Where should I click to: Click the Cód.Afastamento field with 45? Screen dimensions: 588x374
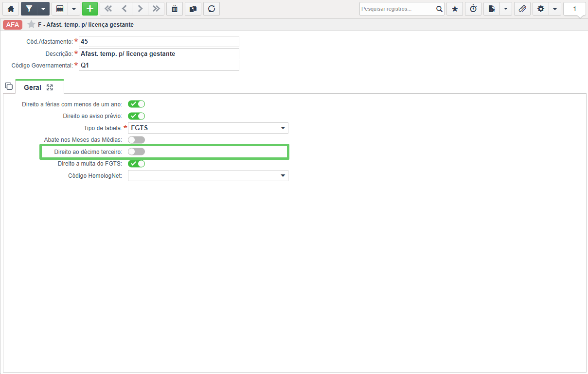tap(159, 42)
